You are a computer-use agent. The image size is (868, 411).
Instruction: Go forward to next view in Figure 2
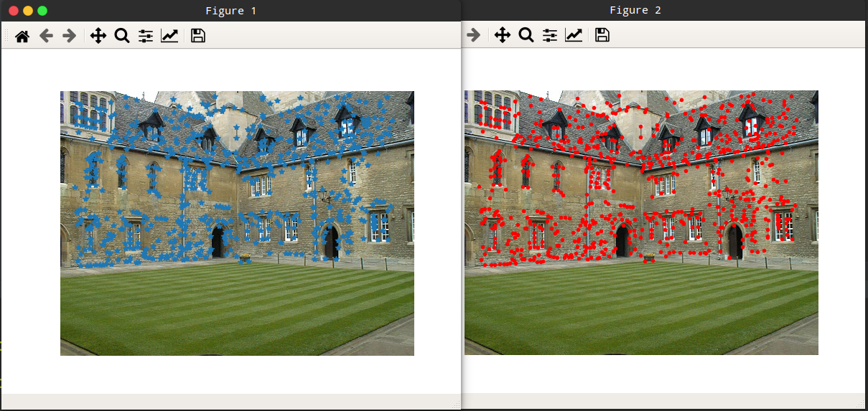(x=473, y=35)
